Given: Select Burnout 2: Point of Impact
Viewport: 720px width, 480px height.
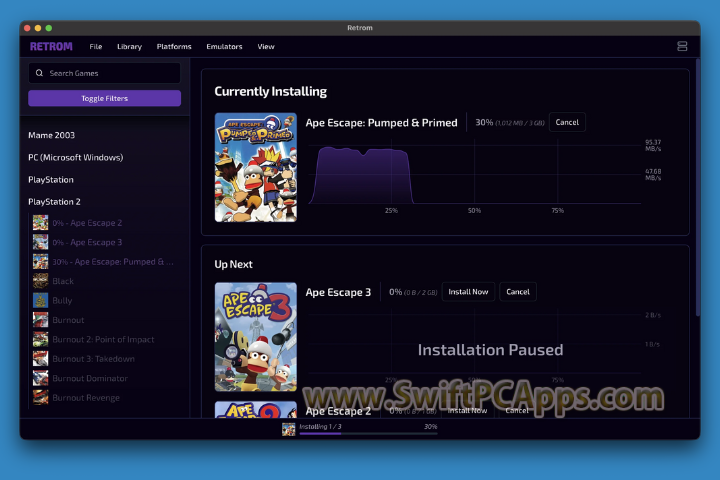Looking at the screenshot, I should [x=103, y=339].
